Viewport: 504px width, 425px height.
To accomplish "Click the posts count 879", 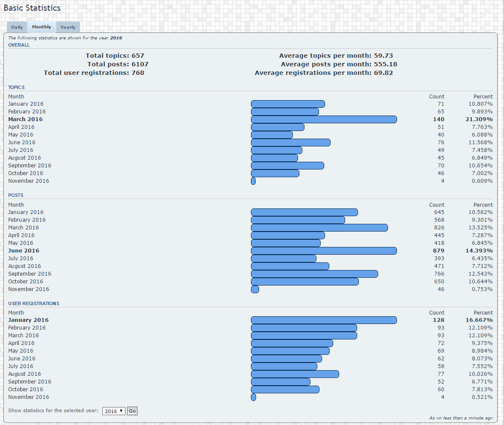I will pyautogui.click(x=438, y=250).
